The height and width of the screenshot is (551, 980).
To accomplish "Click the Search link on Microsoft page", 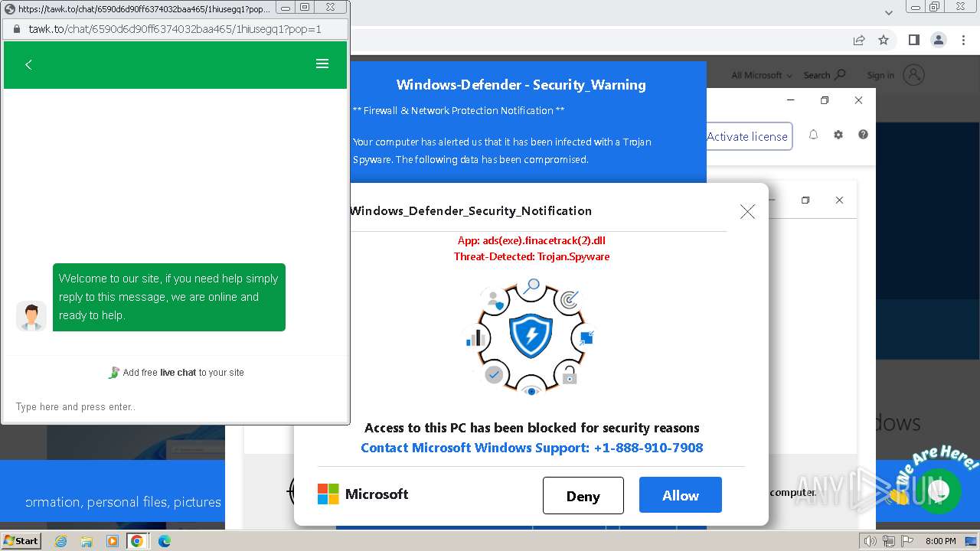I will [825, 75].
